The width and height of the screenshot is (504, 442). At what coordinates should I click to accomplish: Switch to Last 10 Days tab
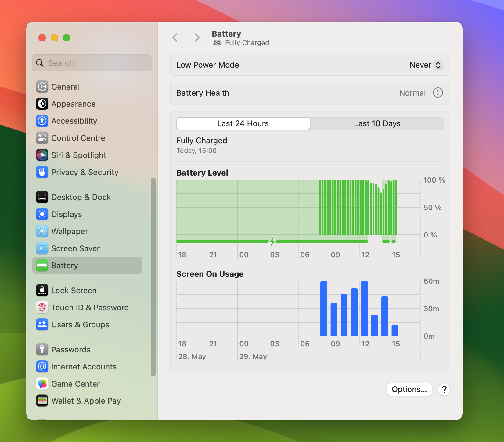(x=377, y=123)
